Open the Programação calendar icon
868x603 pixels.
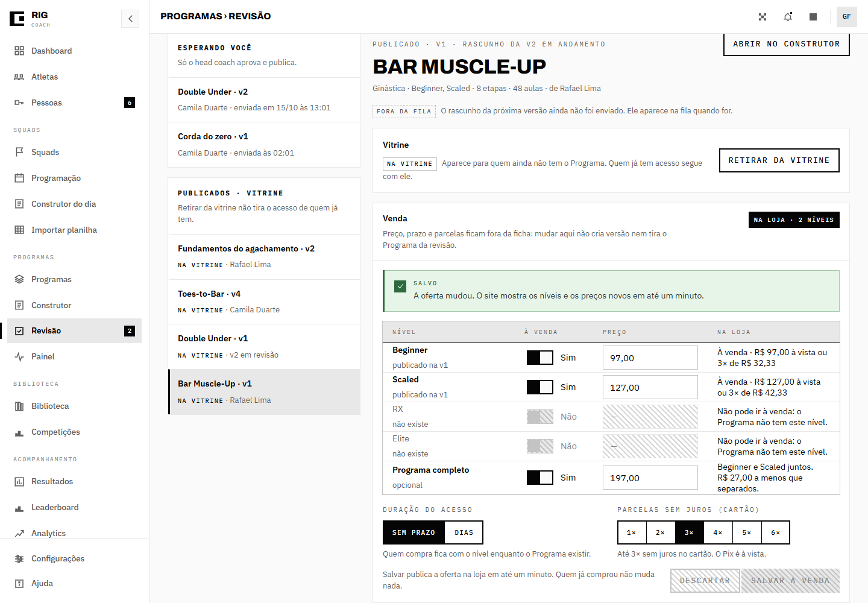19,178
